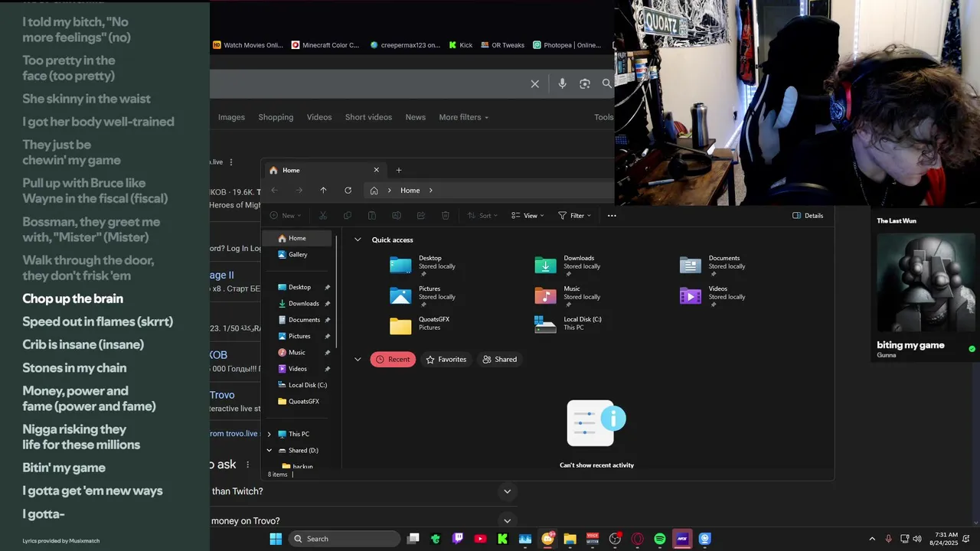Screen dimensions: 980x551
Task: Click Task View icon on taskbar
Action: click(413, 539)
